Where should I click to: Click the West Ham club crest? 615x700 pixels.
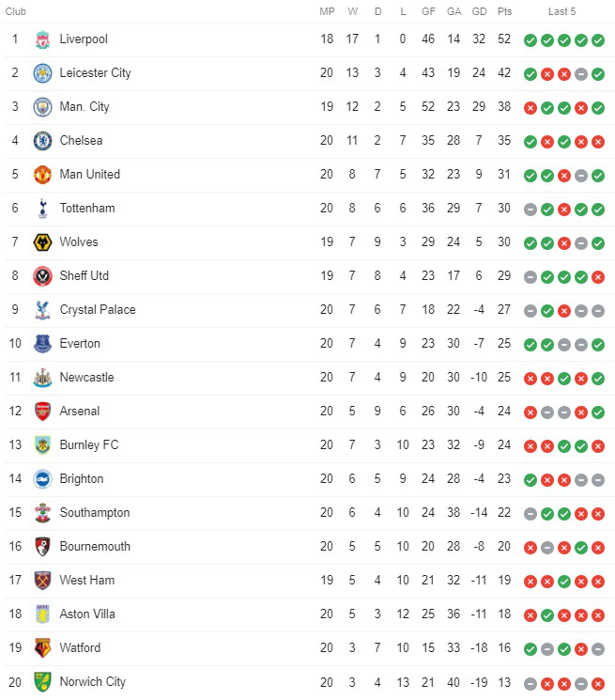[x=43, y=581]
